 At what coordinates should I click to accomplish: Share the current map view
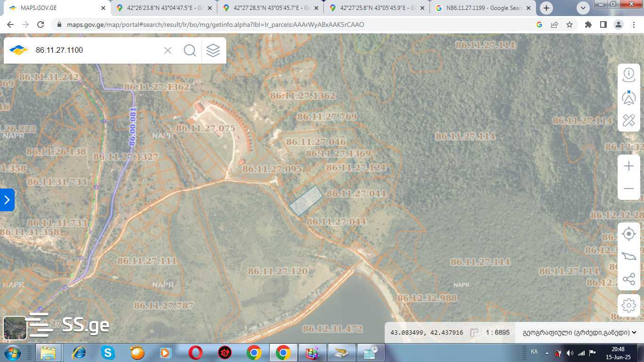(629, 279)
